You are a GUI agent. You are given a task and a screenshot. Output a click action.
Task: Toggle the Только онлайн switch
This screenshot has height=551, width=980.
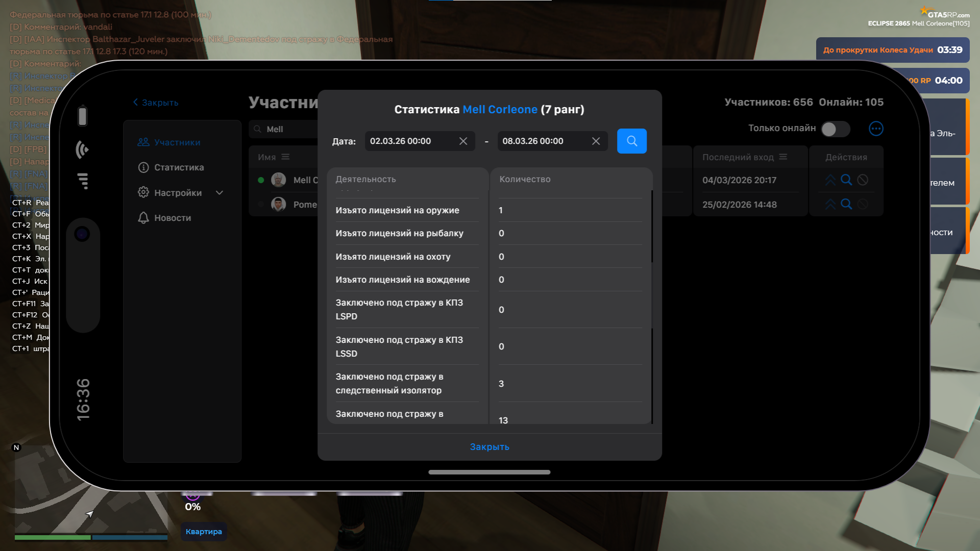coord(835,129)
